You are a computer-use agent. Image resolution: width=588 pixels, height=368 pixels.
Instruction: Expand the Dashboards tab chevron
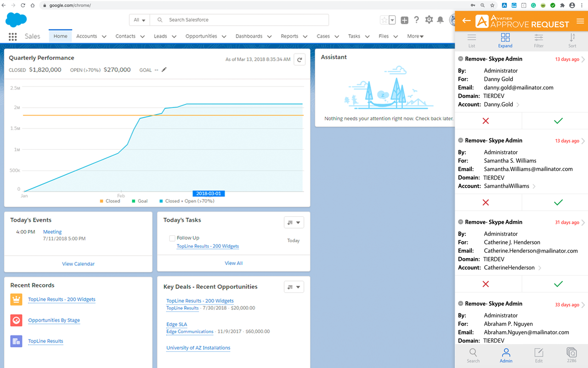270,36
